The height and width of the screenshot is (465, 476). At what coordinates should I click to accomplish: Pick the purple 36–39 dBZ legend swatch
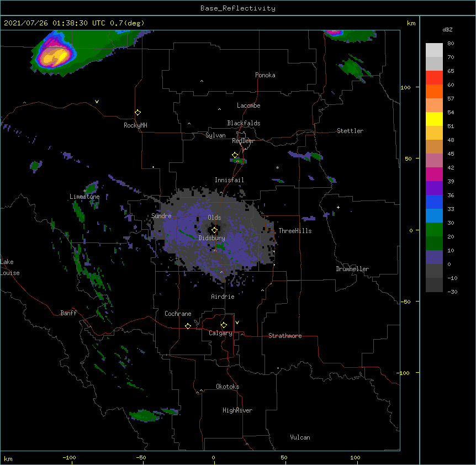434,188
